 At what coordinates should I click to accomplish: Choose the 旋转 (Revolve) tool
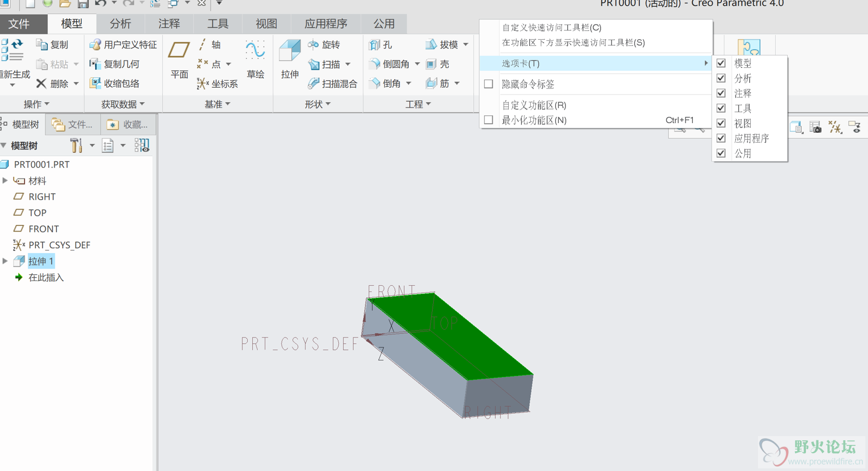coord(324,45)
